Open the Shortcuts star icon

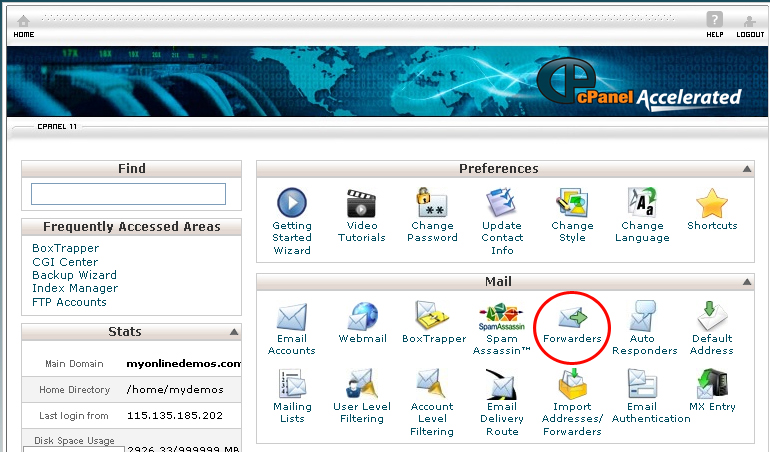pos(712,203)
